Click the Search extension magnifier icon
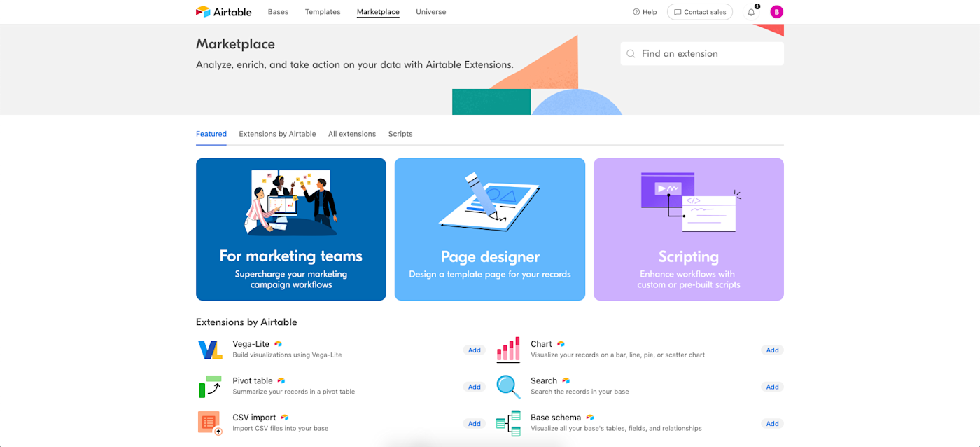 coord(508,387)
